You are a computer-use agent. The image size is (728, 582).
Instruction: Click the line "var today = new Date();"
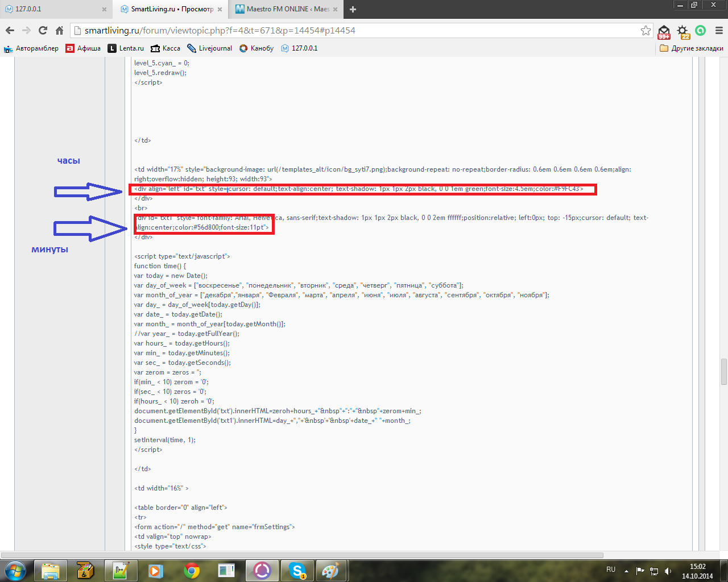point(171,276)
